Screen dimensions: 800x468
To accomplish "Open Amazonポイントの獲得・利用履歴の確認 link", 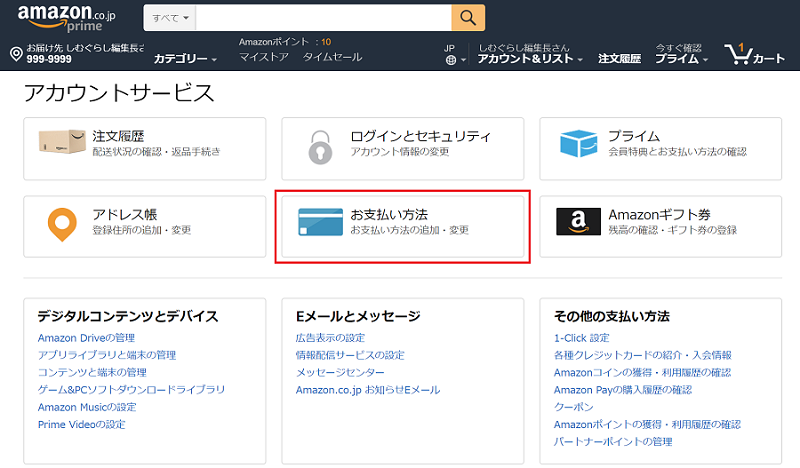I will point(647,425).
